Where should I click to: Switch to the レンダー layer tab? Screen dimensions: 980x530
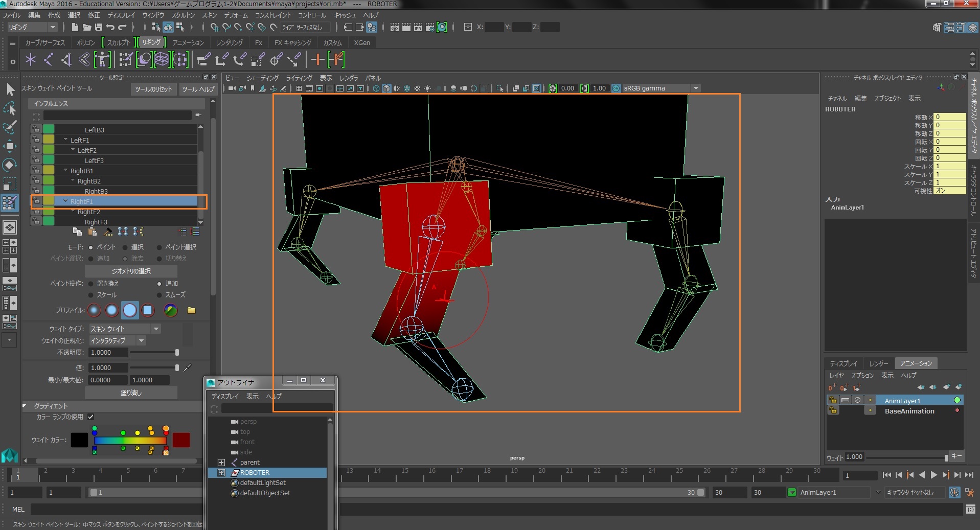878,363
